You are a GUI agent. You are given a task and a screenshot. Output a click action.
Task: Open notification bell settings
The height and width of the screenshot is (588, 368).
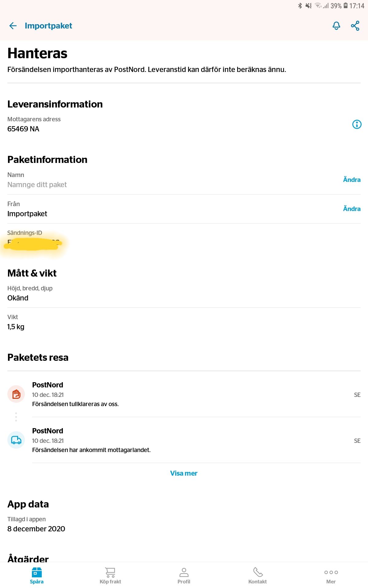[336, 26]
